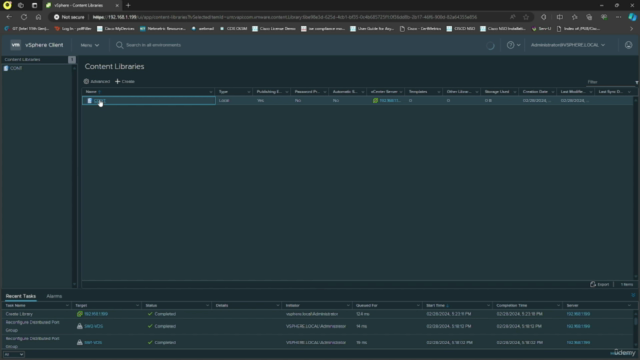The width and height of the screenshot is (640, 360).
Task: Click the search in all environments field
Action: point(153,45)
